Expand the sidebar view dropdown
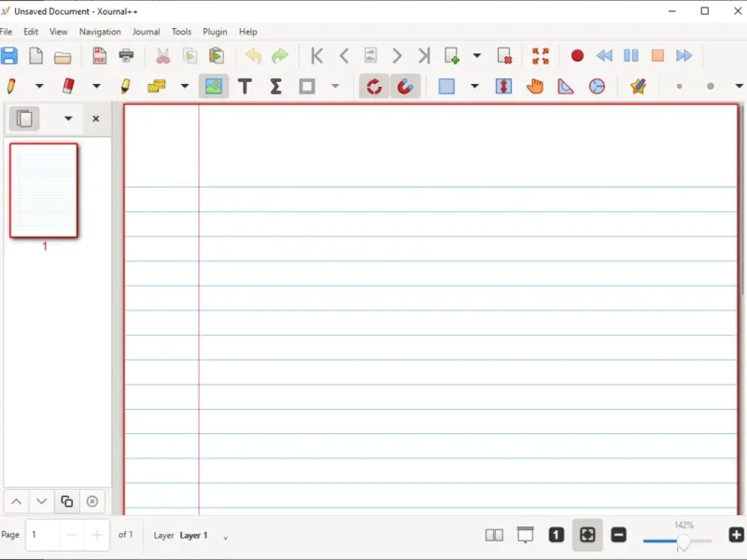This screenshot has width=747, height=560. pyautogui.click(x=68, y=119)
